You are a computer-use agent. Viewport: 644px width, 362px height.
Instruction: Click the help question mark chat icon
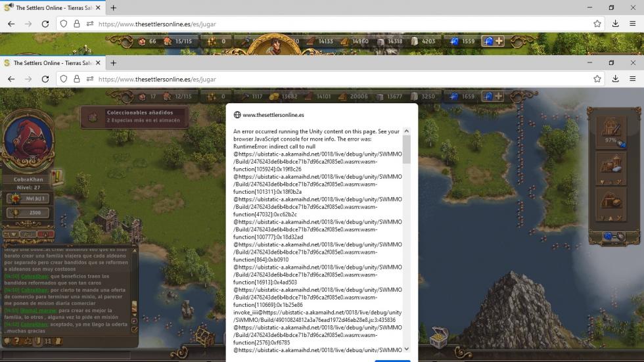point(17,341)
